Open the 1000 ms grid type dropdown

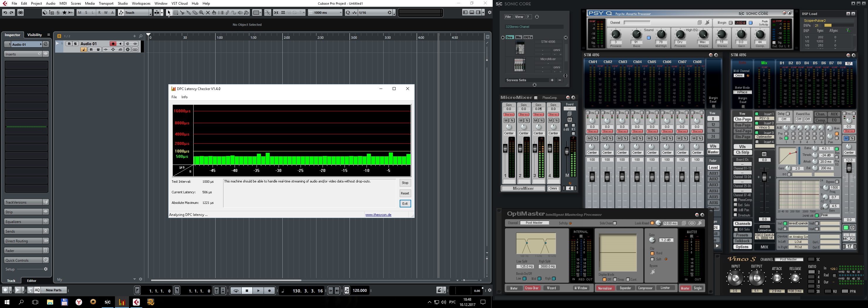click(325, 13)
